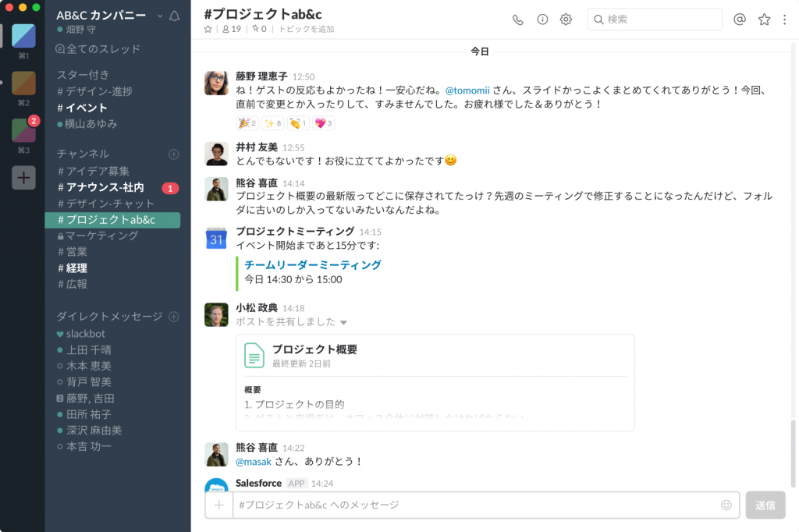Collapse the shared post ポストを共有しました arrow

(x=343, y=322)
